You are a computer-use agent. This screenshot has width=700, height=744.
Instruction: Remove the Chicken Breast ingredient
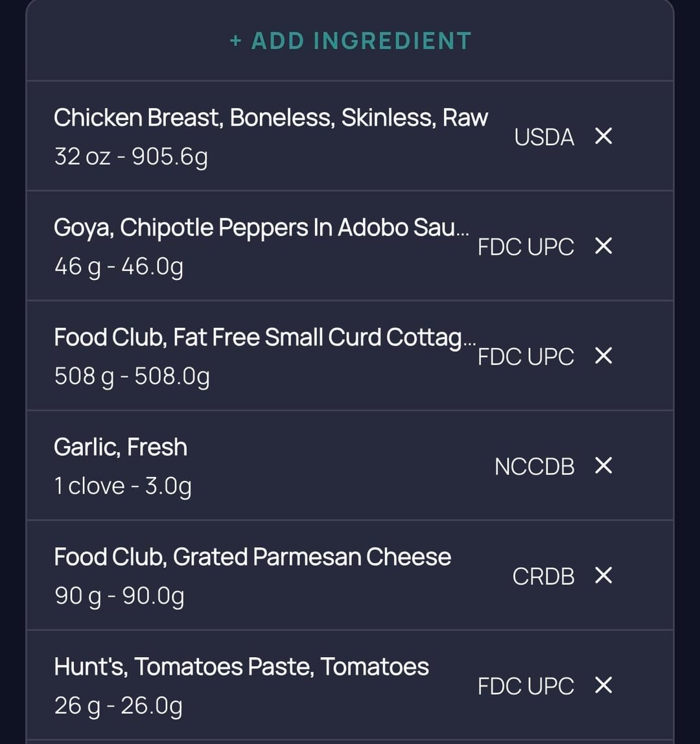pos(603,136)
